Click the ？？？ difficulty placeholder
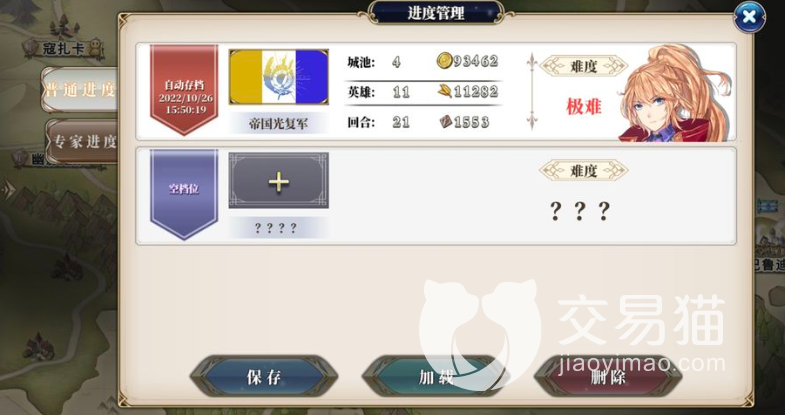785x415 pixels. click(580, 212)
